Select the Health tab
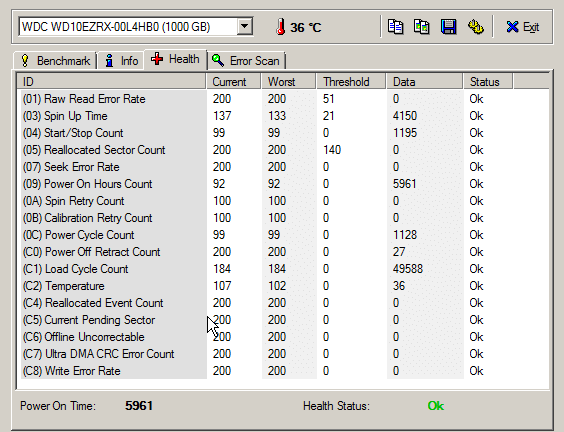Image resolution: width=564 pixels, height=432 pixels. point(175,59)
